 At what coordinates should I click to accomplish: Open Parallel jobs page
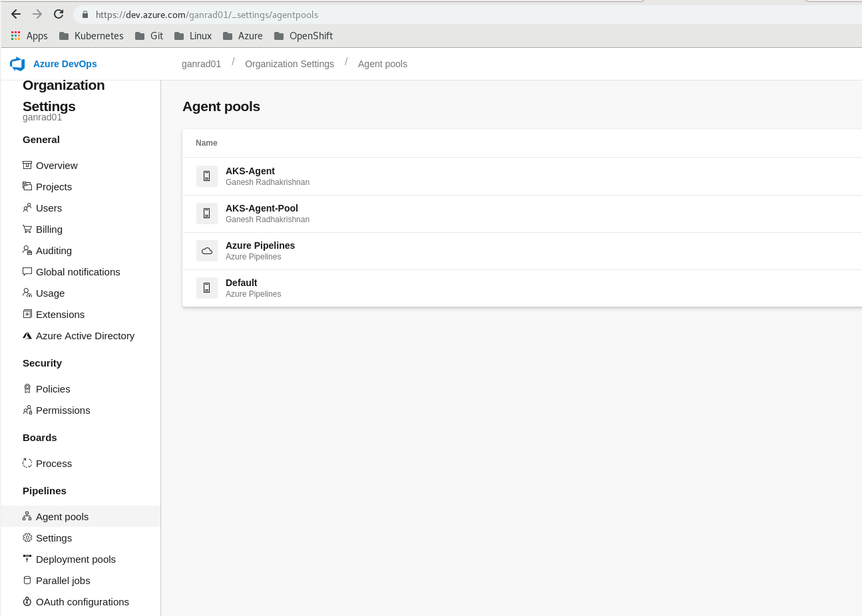(x=63, y=581)
